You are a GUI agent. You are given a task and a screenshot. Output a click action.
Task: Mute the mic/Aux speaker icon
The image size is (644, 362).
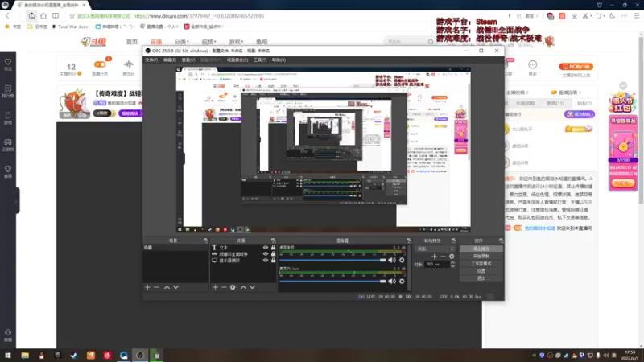[392, 281]
